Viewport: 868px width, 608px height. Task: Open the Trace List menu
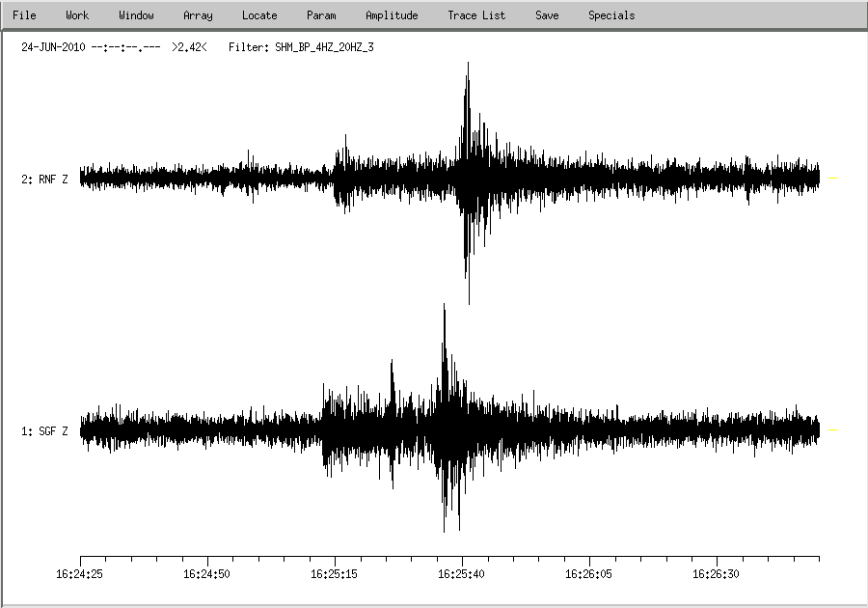[476, 15]
